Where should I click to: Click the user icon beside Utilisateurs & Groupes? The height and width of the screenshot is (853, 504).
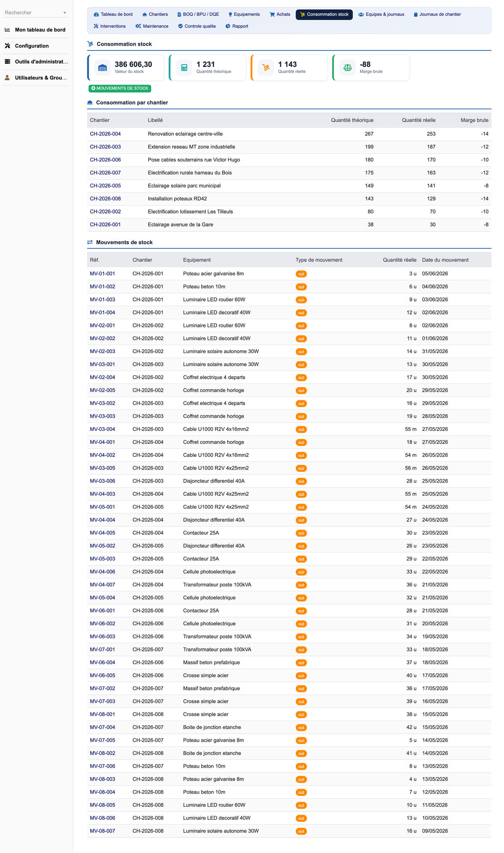(x=8, y=78)
